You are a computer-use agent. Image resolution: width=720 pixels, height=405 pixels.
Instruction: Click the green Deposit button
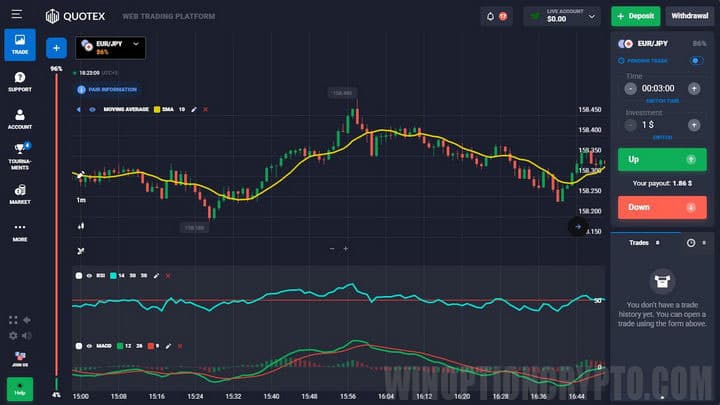(636, 16)
